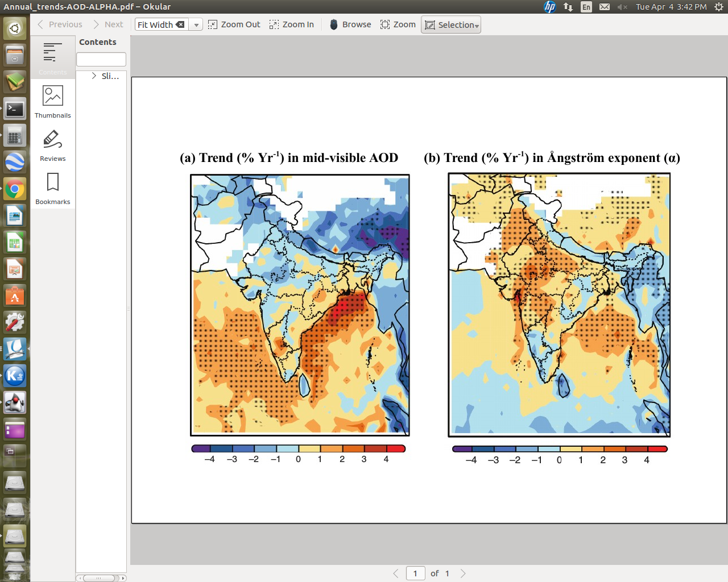Viewport: 728px width, 582px height.
Task: Open the Bookmarks sidebar panel
Action: pyautogui.click(x=52, y=189)
